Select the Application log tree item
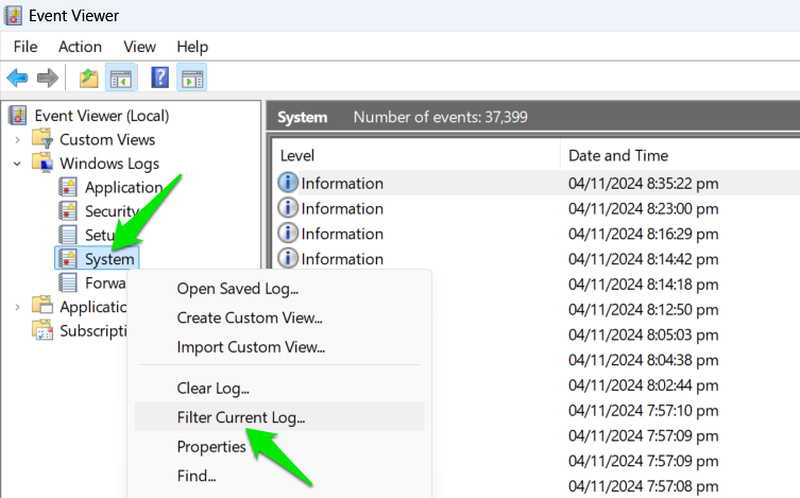Screen dimensions: 800x498 coord(123,187)
